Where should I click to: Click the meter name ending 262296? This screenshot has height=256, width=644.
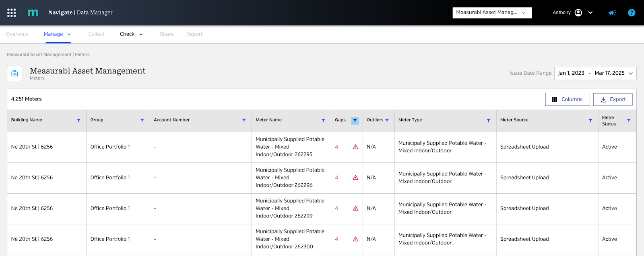coord(290,178)
